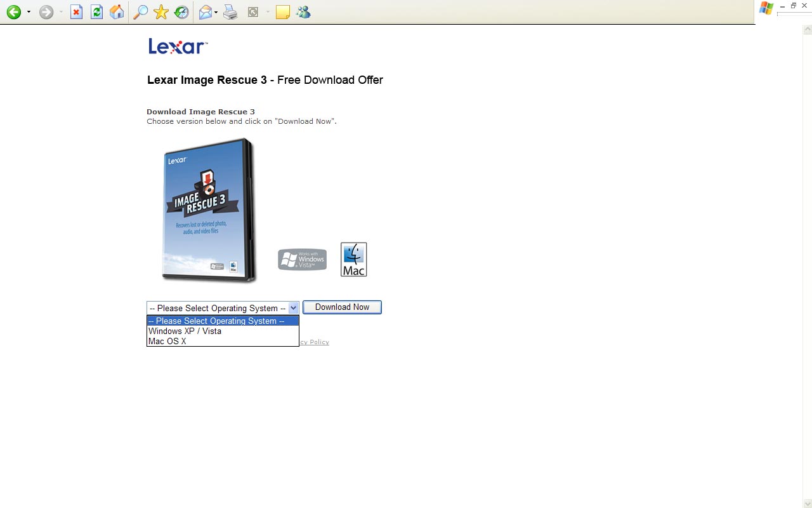
Task: Choose Mac OS X option
Action: pyautogui.click(x=223, y=341)
